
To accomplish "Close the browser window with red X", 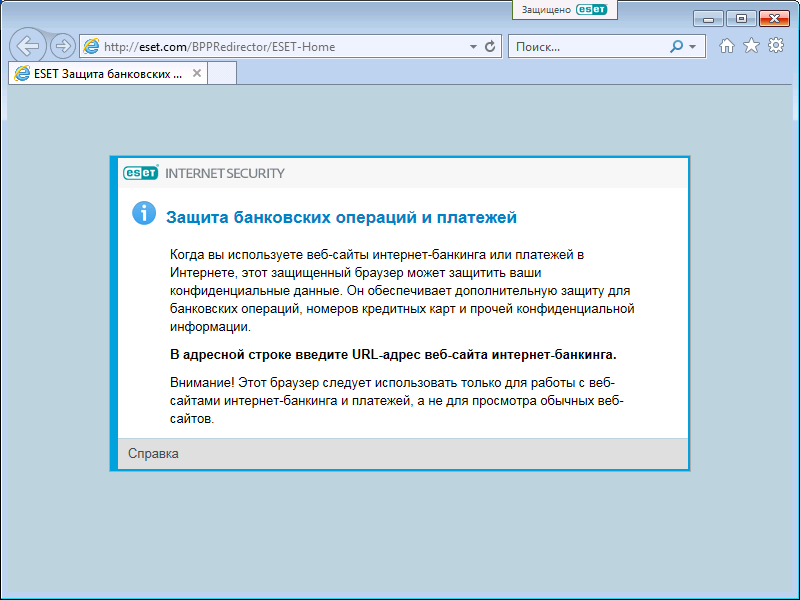I will [774, 19].
